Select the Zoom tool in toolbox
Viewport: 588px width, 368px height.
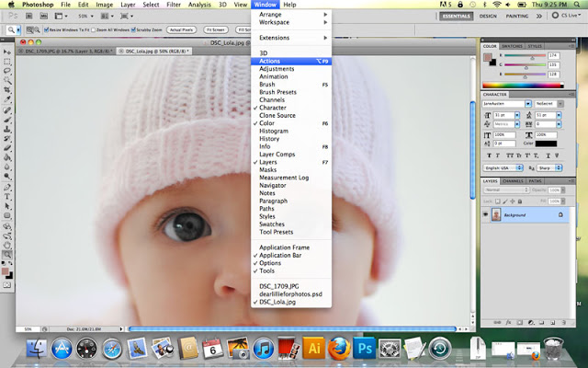(x=7, y=255)
